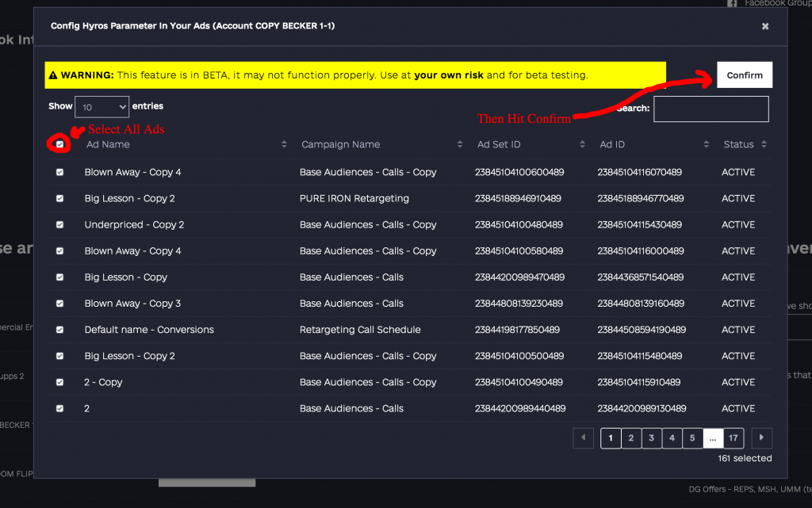
Task: Go to page 1 in pagination
Action: [611, 438]
